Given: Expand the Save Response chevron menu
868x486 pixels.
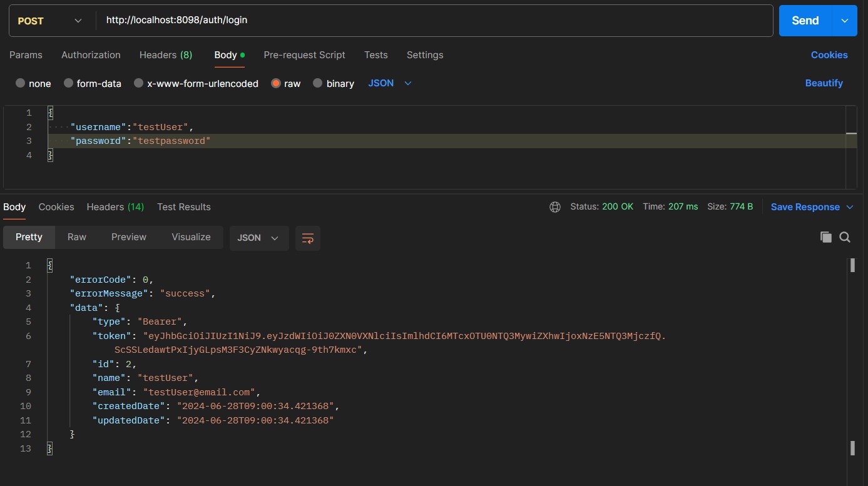Looking at the screenshot, I should point(850,207).
